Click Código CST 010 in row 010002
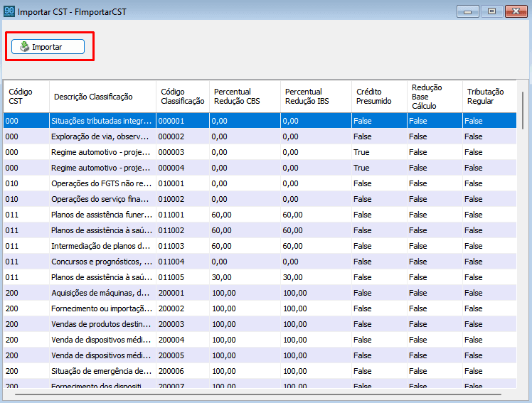Image resolution: width=532 pixels, height=403 pixels. point(12,199)
